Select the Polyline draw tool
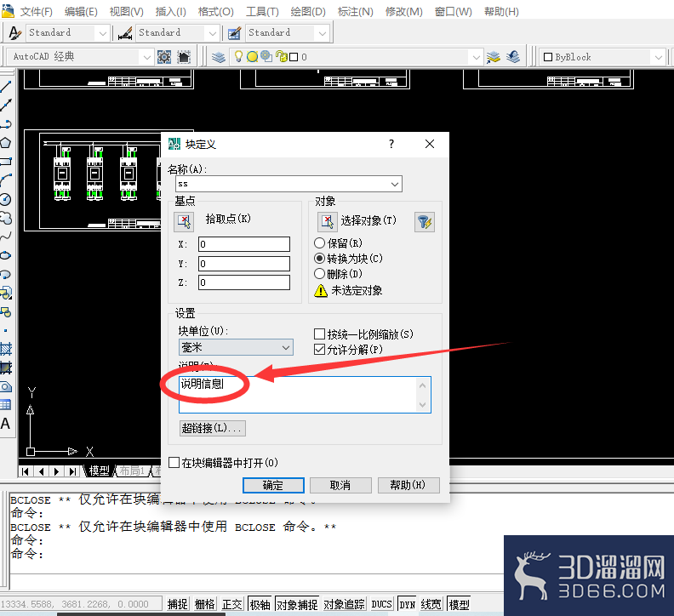Screen dimensions: 674x616 click(x=6, y=124)
